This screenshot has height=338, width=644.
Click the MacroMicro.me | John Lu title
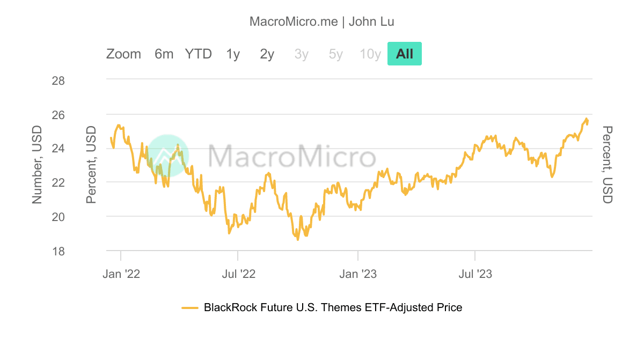[x=322, y=21]
